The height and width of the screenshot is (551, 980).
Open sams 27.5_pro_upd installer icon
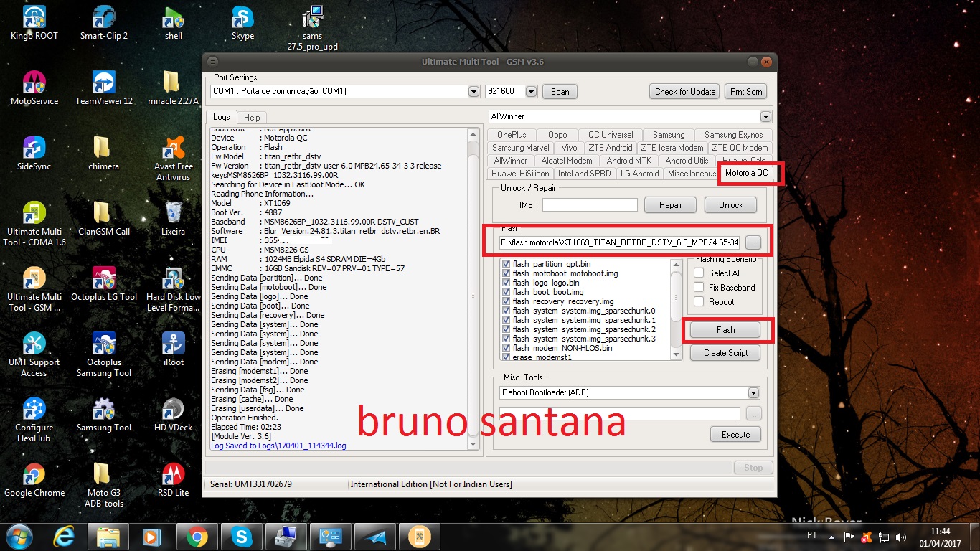click(x=312, y=28)
